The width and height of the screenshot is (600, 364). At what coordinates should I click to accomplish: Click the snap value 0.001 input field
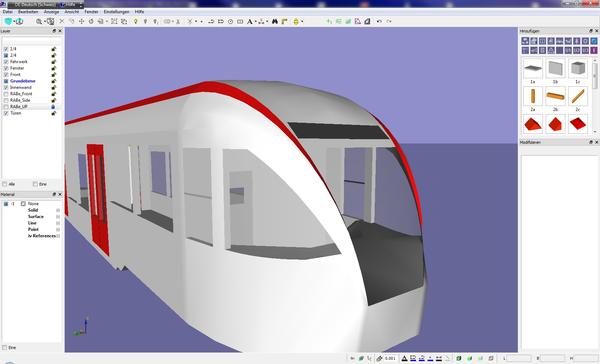[390, 358]
